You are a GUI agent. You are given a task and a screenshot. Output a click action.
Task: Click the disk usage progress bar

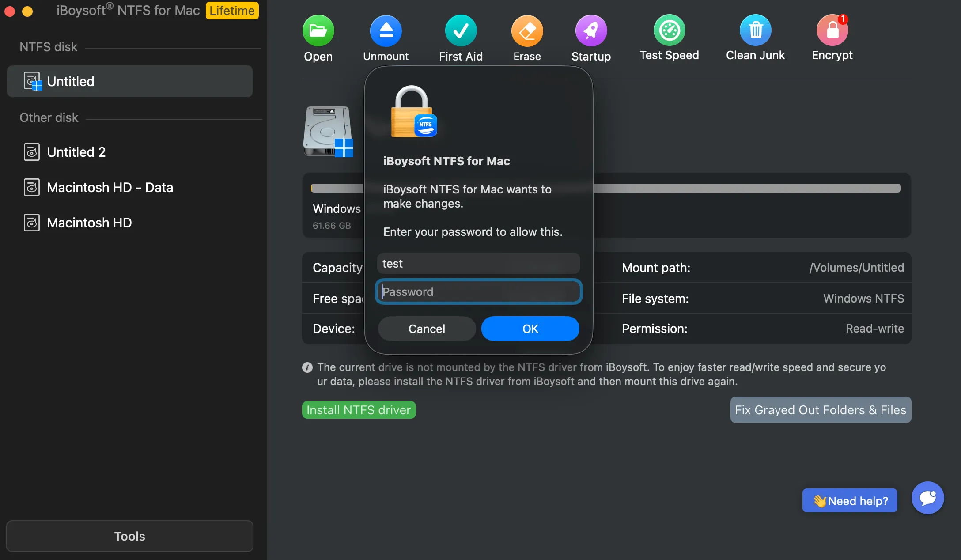(606, 188)
